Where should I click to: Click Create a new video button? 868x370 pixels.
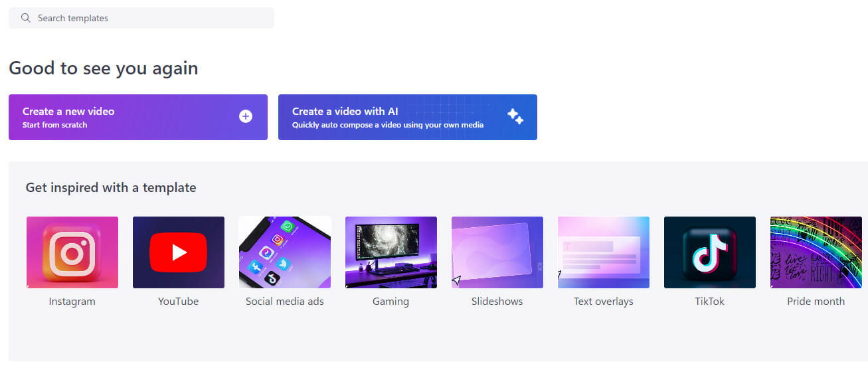[x=138, y=117]
